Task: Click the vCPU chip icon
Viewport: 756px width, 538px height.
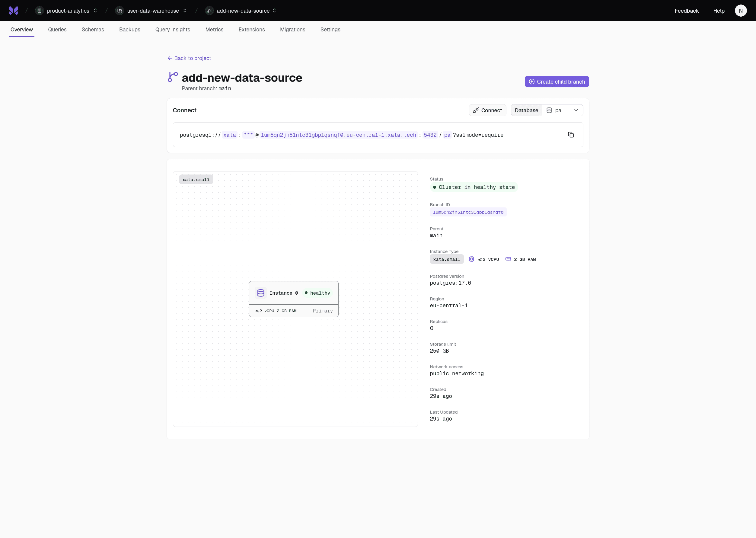Action: tap(471, 259)
